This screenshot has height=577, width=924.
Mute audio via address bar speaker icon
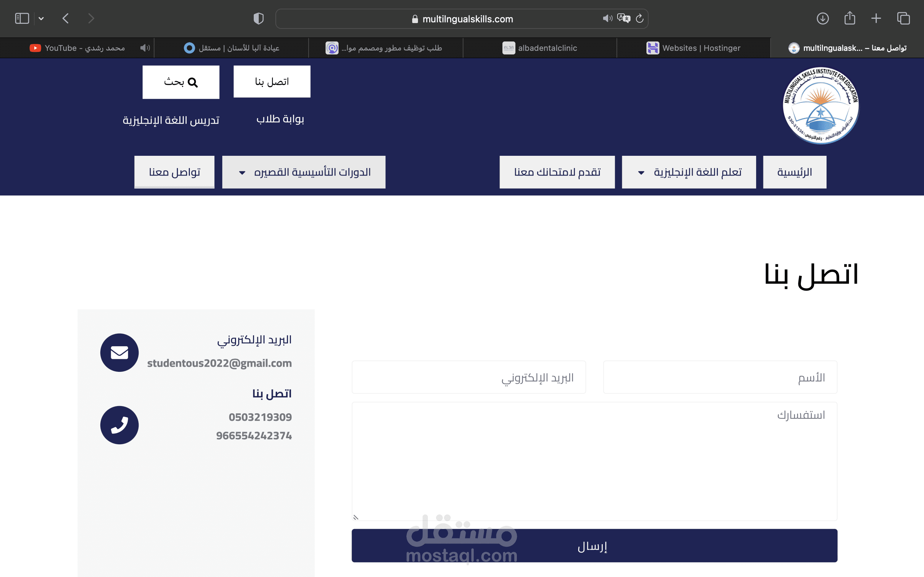(607, 18)
